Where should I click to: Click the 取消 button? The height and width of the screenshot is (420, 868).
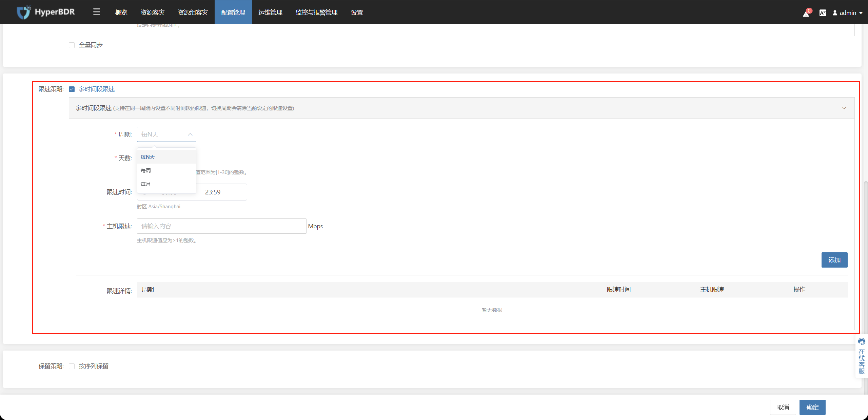(x=783, y=407)
